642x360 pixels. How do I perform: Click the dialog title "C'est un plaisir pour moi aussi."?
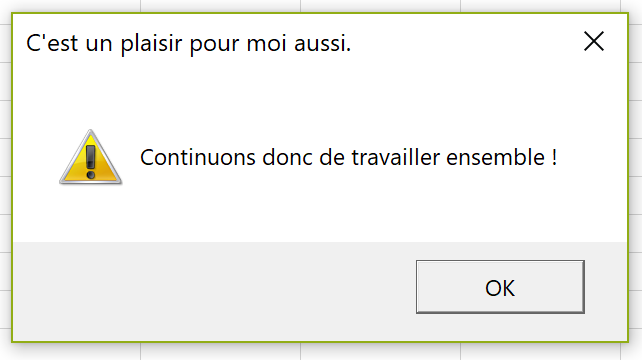pyautogui.click(x=189, y=43)
